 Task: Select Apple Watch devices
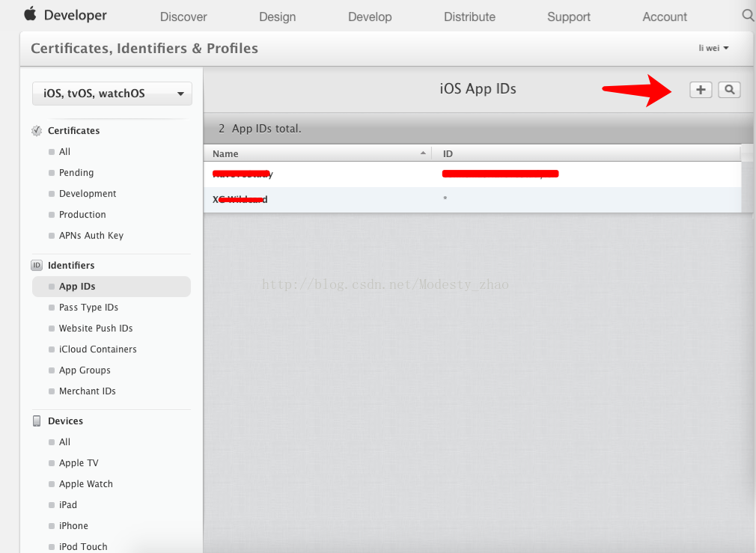coord(86,484)
